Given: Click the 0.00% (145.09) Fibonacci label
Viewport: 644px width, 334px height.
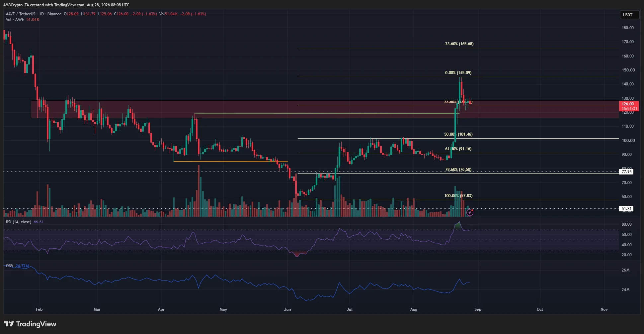Looking at the screenshot, I should coord(458,73).
